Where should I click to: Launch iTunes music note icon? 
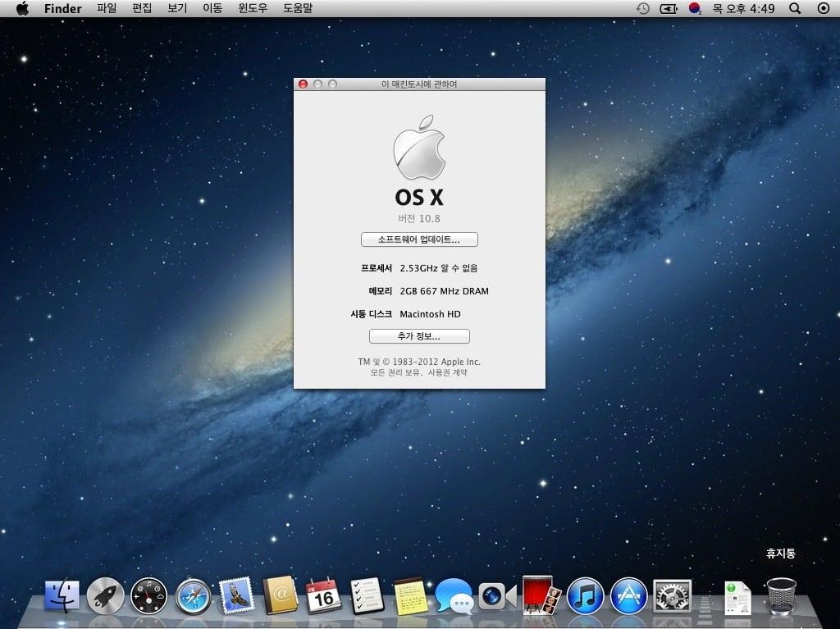point(584,595)
